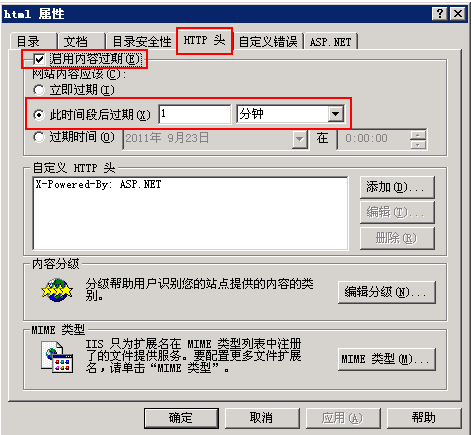Close the html properties dialog

point(458,14)
